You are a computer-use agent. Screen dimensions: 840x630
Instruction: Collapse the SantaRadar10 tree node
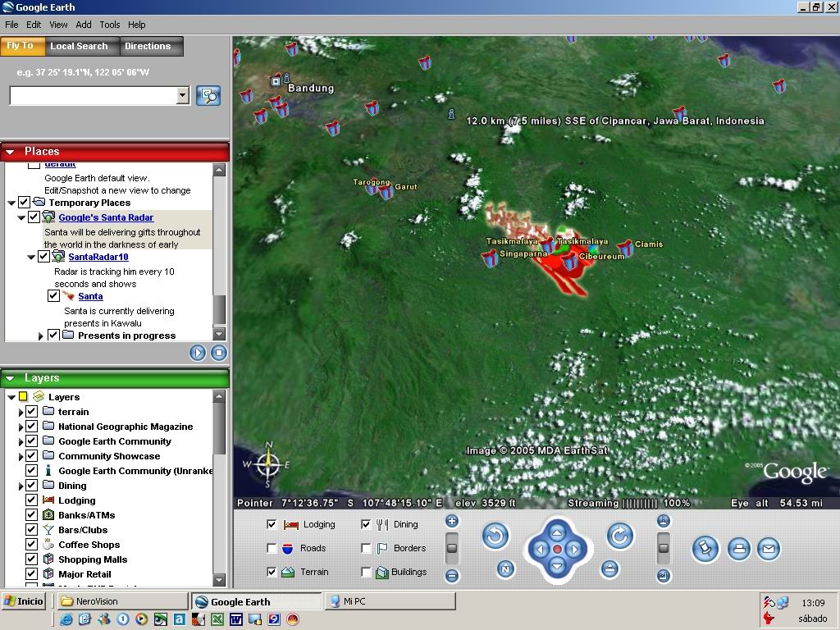[31, 257]
